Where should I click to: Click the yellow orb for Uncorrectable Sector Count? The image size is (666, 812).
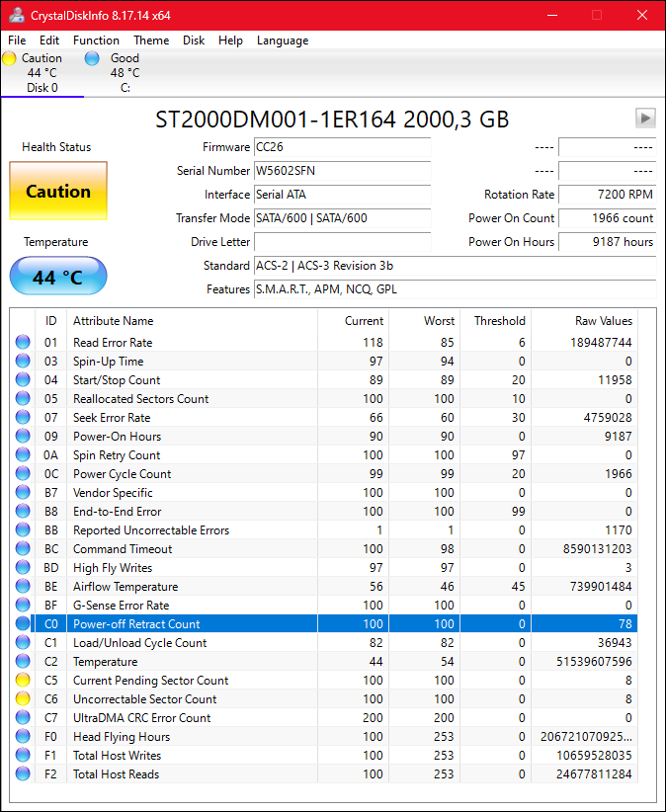click(23, 699)
